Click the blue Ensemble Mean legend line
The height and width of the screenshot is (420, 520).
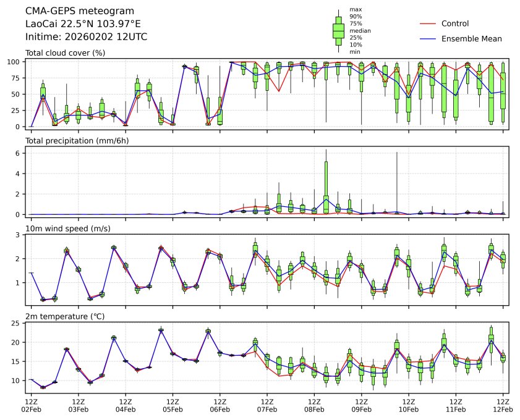pos(428,38)
